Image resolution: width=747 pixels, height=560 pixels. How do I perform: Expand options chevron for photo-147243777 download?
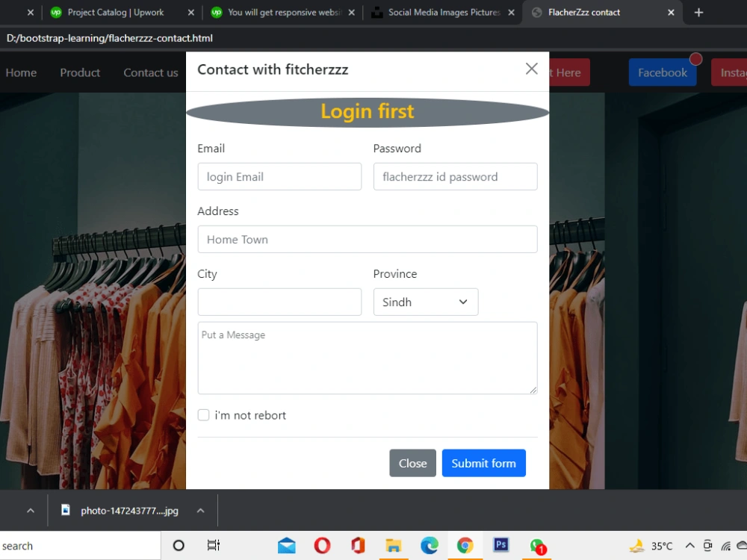pyautogui.click(x=200, y=511)
